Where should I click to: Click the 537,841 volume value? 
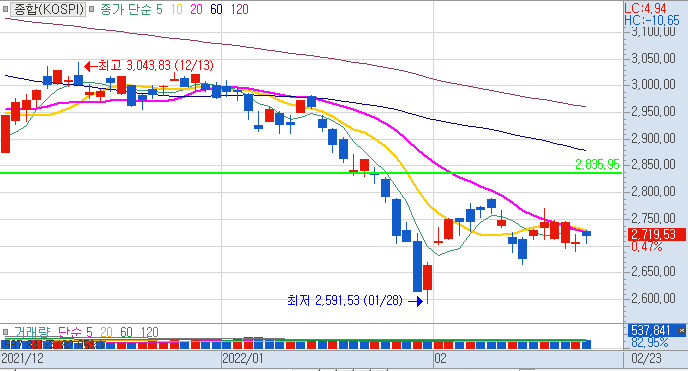[652, 331]
